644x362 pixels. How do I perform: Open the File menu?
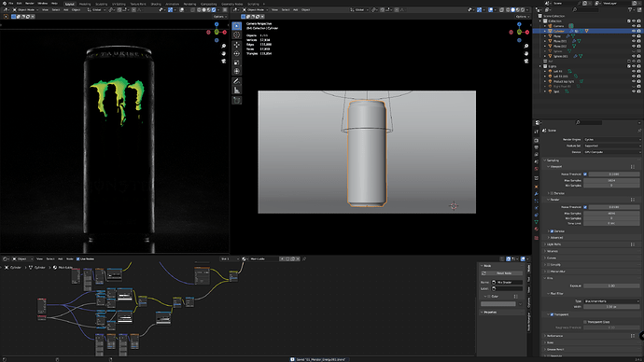(x=10, y=4)
